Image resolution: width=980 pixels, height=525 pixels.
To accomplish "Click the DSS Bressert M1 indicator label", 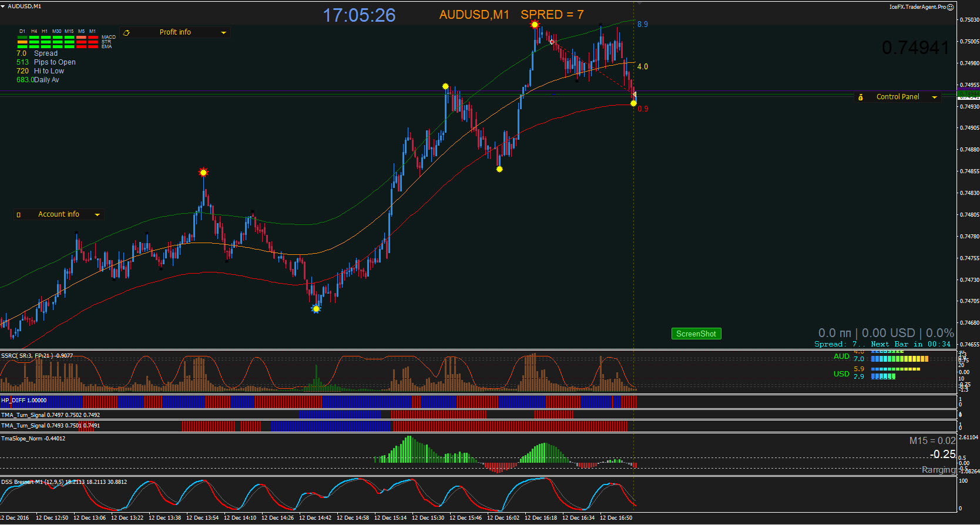I will click(64, 482).
